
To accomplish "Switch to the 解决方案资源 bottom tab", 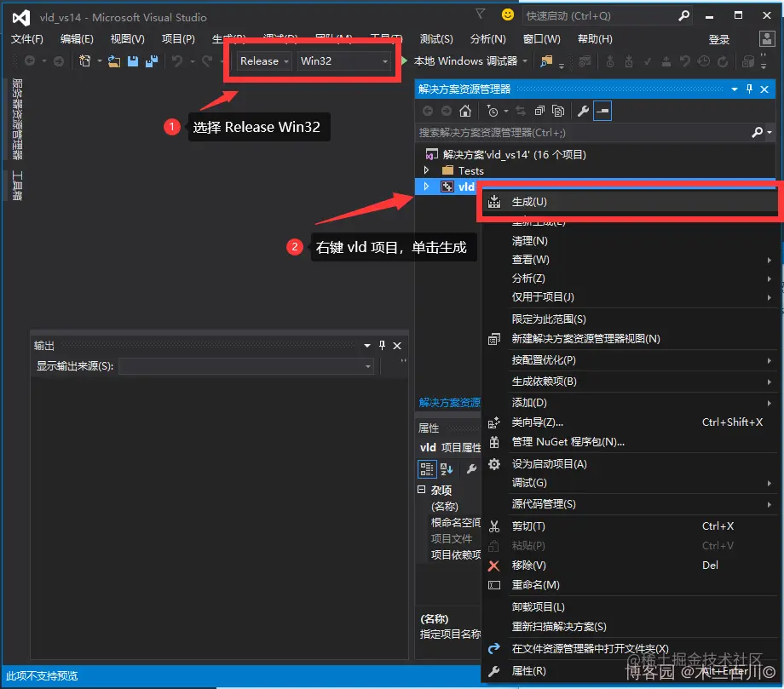I will [x=449, y=403].
